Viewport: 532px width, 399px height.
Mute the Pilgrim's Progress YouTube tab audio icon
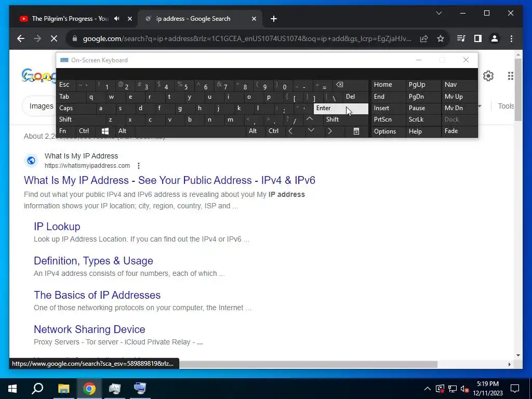[x=117, y=19]
